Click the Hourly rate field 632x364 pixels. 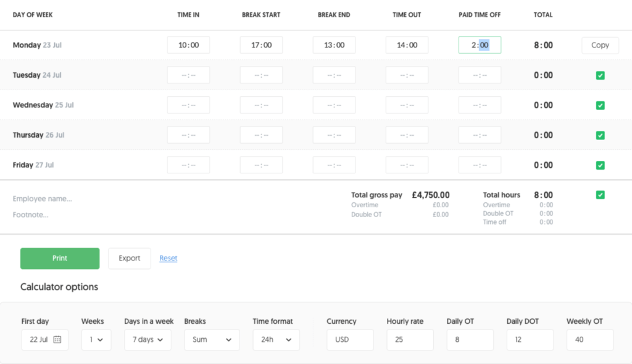coord(410,340)
